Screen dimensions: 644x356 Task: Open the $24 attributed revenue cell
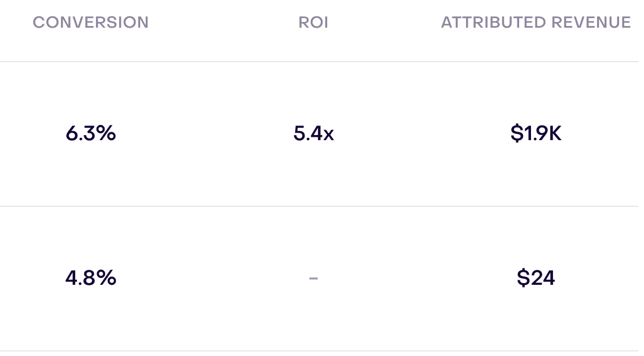click(536, 278)
